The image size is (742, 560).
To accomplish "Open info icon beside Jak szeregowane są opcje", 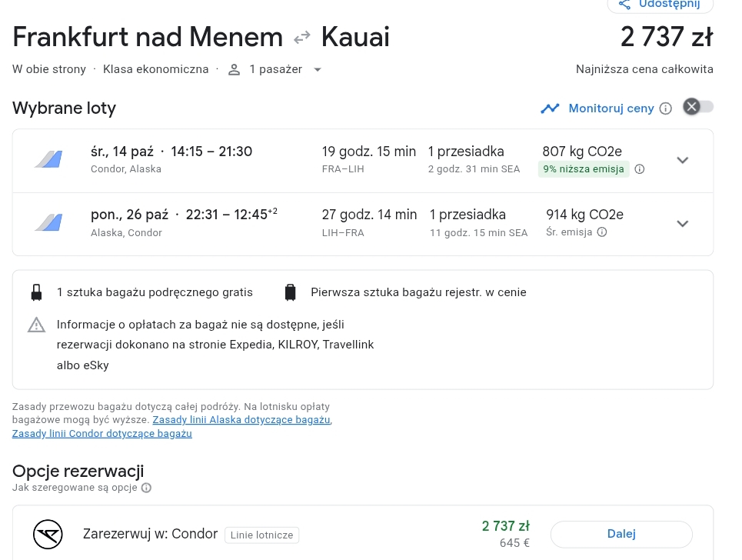I will 147,488.
